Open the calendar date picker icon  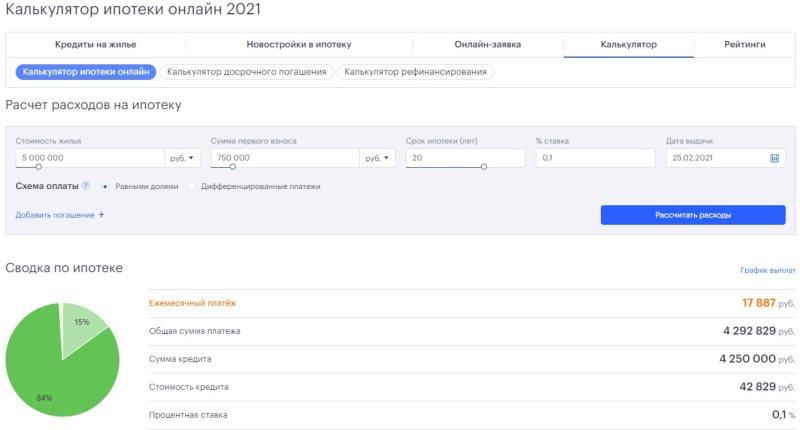click(774, 158)
